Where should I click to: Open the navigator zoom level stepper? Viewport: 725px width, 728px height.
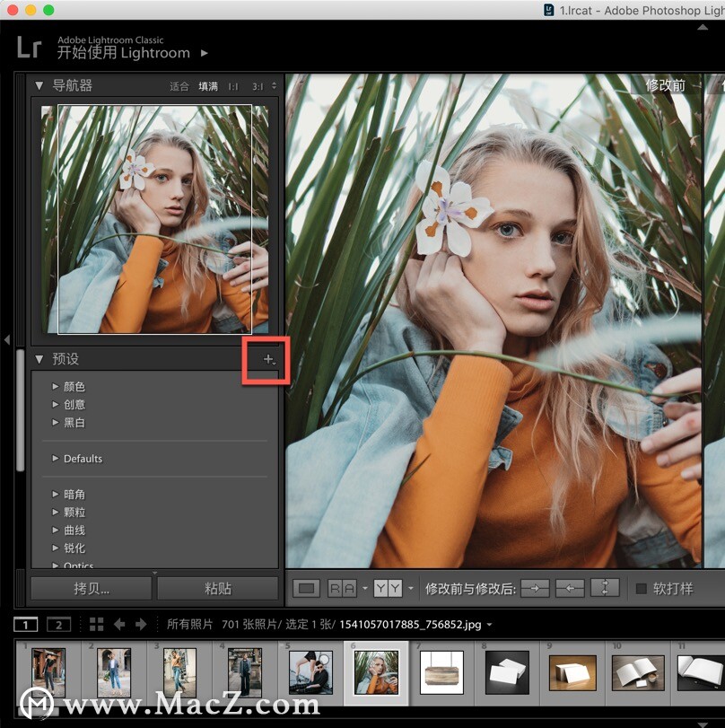274,86
